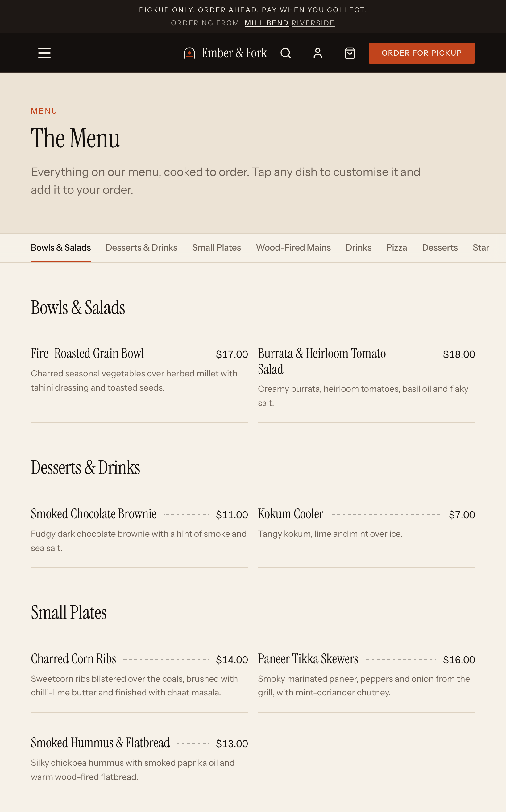Open the Paneer Tikka Skewers item
Screen dimensions: 506x812
pyautogui.click(x=367, y=677)
